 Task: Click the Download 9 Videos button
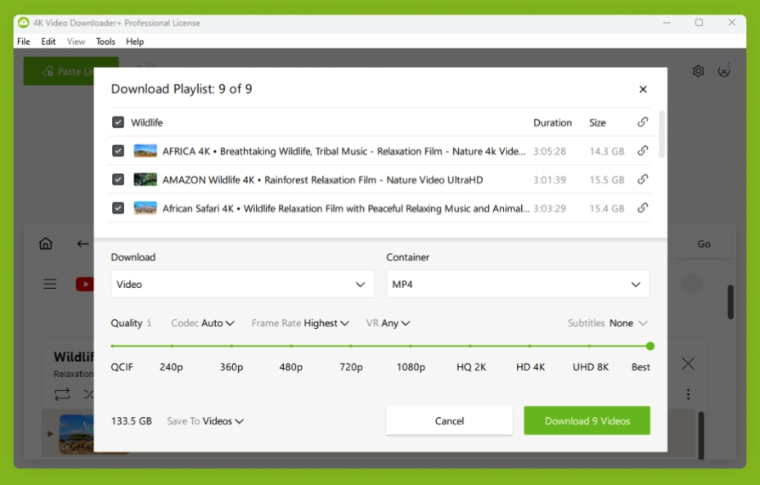click(x=587, y=421)
